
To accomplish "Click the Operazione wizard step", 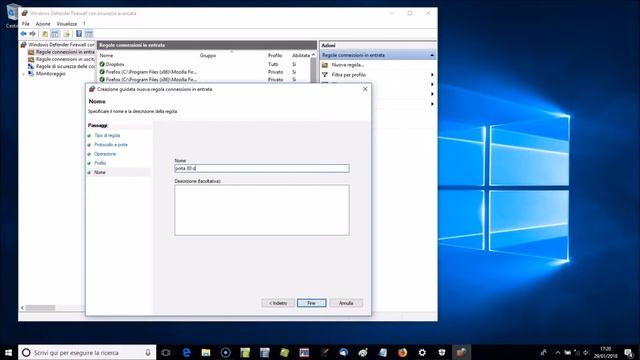I will [x=105, y=154].
